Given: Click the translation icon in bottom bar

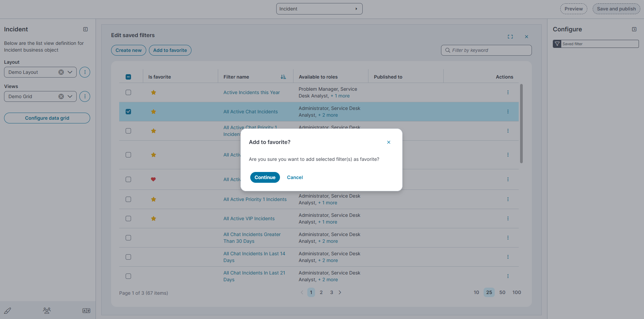Looking at the screenshot, I should click(86, 311).
